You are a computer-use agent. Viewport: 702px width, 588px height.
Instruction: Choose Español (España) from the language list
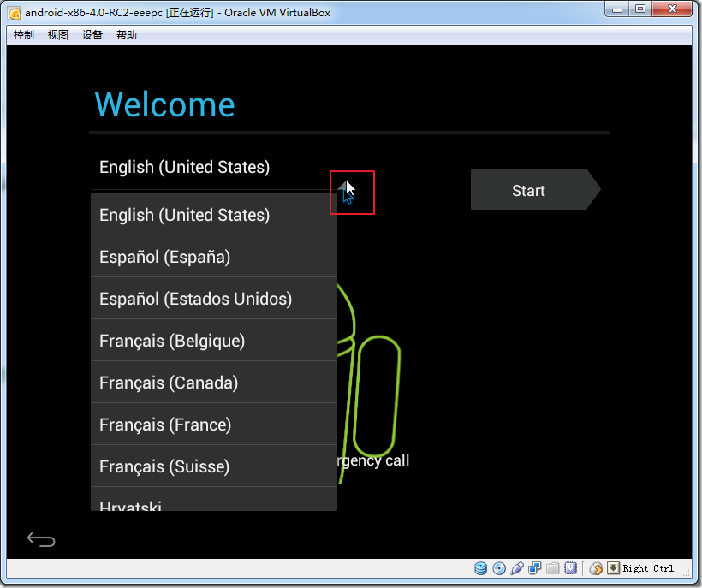tap(213, 257)
